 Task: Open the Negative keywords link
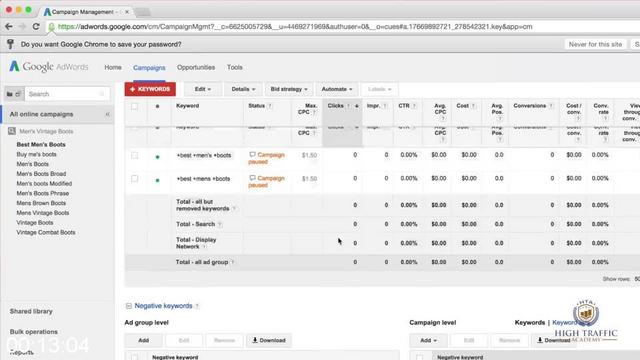pyautogui.click(x=163, y=306)
